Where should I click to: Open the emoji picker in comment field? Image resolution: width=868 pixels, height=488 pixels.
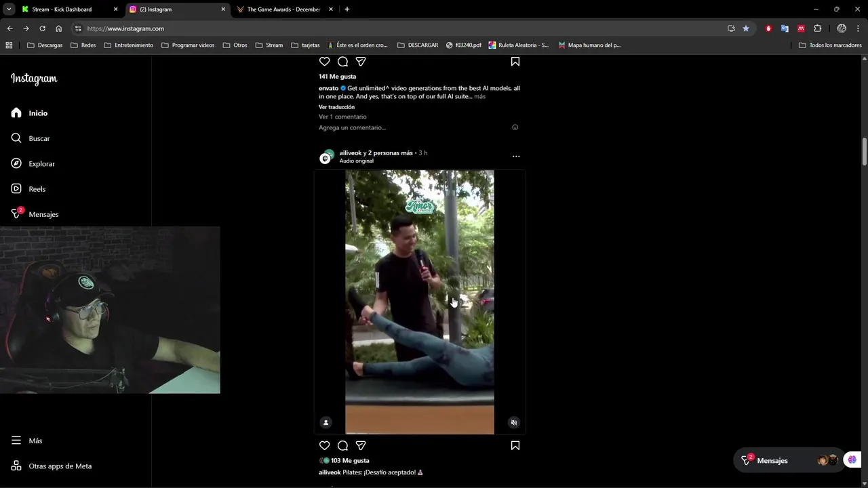tap(515, 127)
